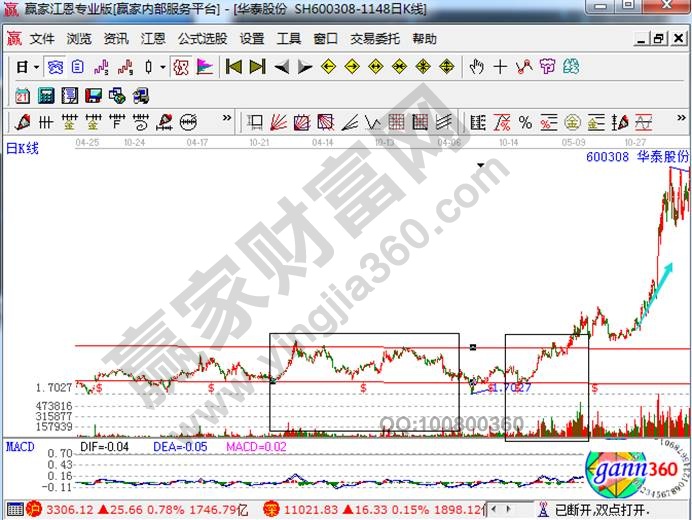The height and width of the screenshot is (520, 692).
Task: Select the percent line drawing tool
Action: (x=524, y=123)
